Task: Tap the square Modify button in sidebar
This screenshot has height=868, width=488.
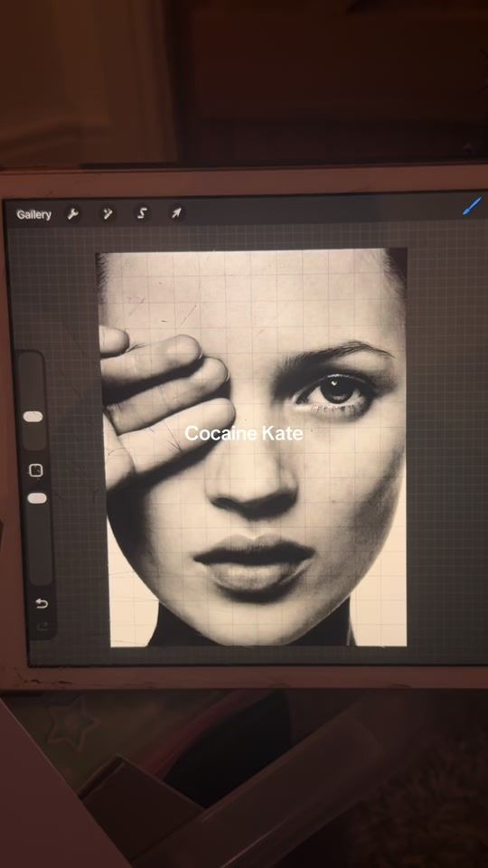Action: [36, 470]
